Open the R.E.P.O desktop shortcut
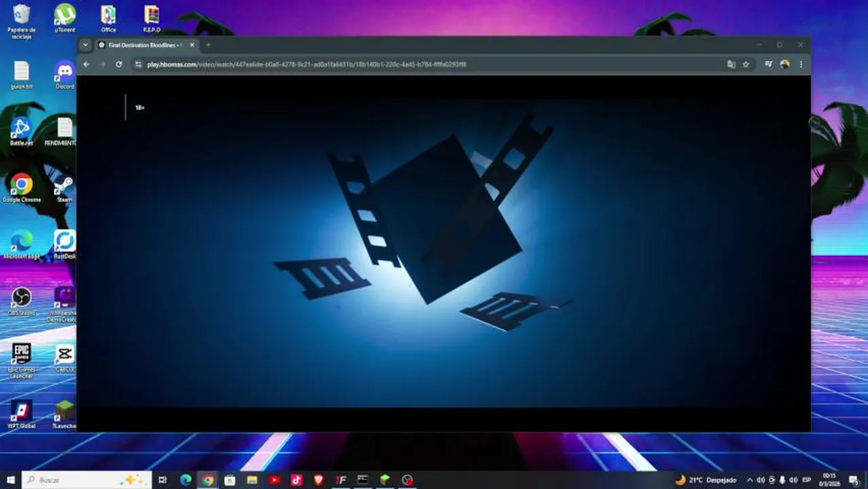This screenshot has width=868, height=489. tap(151, 18)
